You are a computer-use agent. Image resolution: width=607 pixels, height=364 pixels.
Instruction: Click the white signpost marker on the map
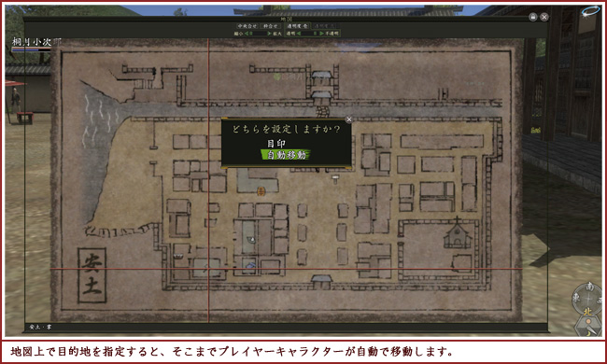point(335,178)
